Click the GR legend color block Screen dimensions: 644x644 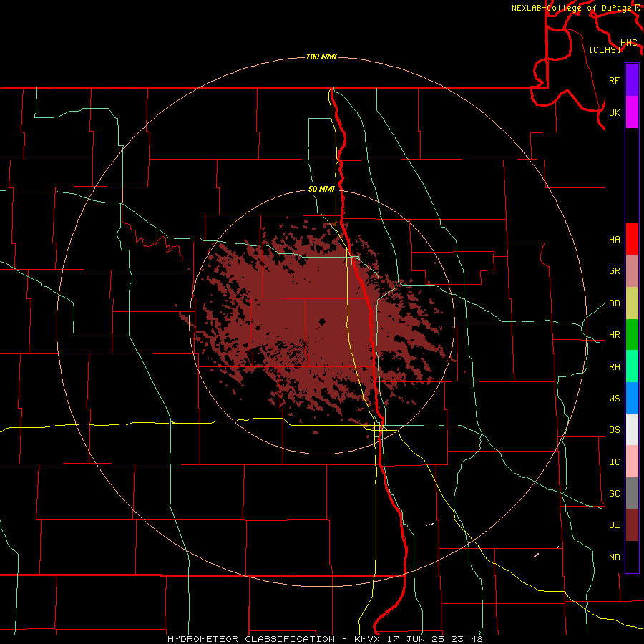(x=632, y=271)
